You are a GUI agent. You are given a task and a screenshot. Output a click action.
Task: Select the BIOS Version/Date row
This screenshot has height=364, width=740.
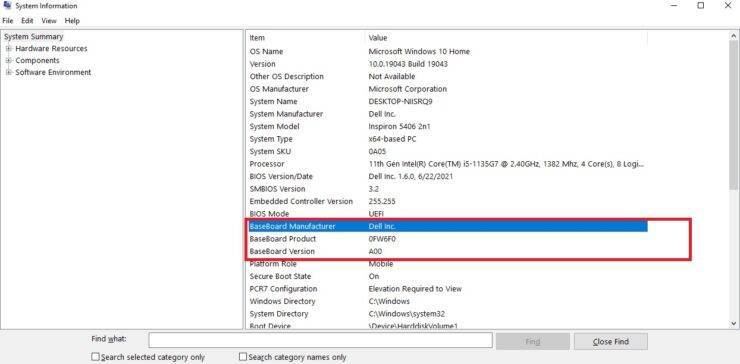pos(447,177)
